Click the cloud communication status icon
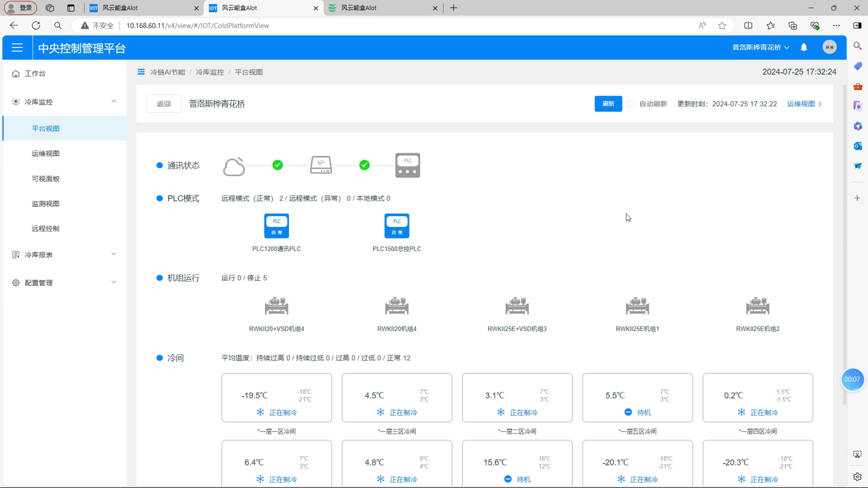 (x=234, y=166)
